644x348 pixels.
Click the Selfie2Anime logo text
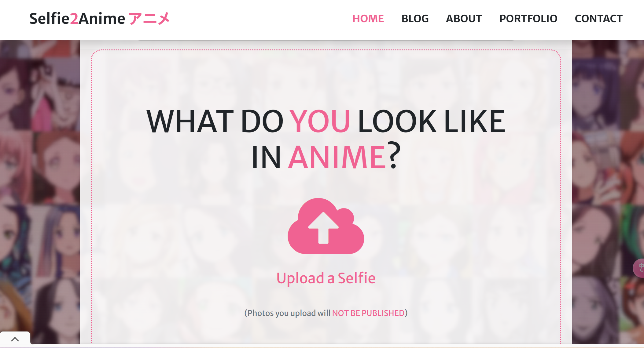[77, 19]
